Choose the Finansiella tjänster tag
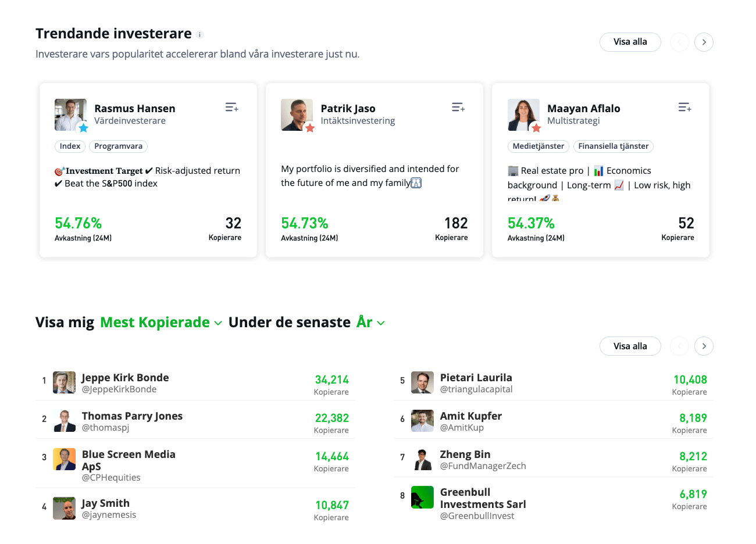Image resolution: width=756 pixels, height=544 pixels. click(613, 146)
